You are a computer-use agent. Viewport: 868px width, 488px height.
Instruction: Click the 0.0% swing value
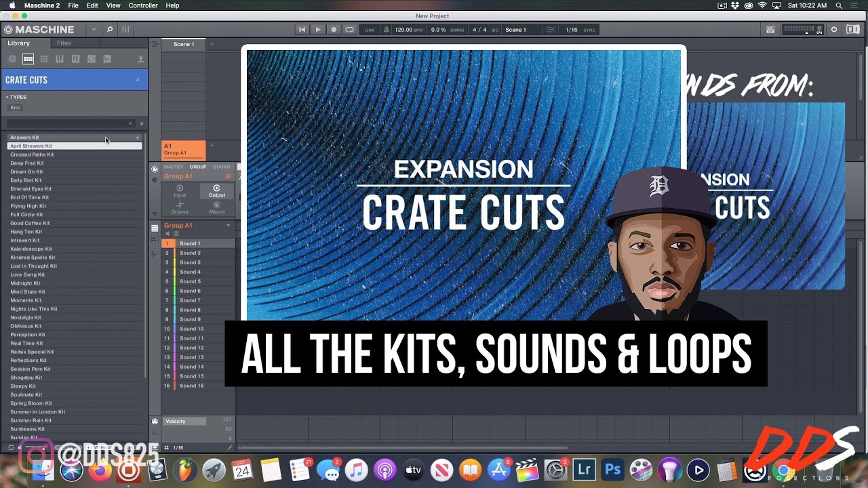439,30
